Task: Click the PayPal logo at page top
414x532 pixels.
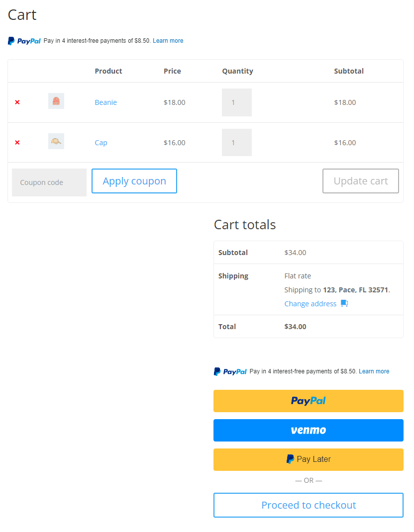Action: click(24, 41)
